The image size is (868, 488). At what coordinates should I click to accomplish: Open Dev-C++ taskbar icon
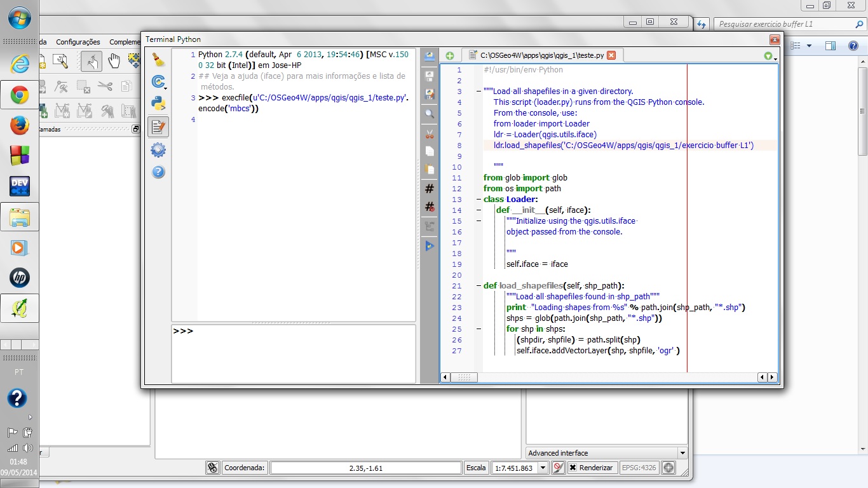pos(19,186)
